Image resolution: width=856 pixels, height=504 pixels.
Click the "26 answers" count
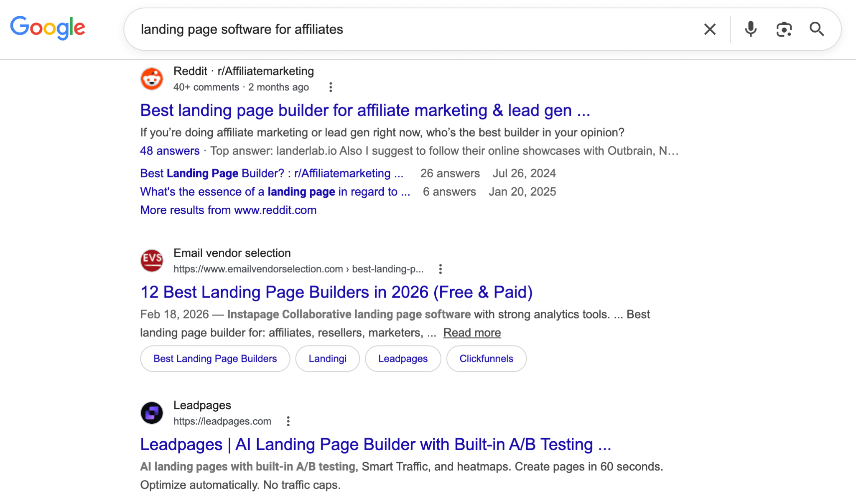[450, 173]
